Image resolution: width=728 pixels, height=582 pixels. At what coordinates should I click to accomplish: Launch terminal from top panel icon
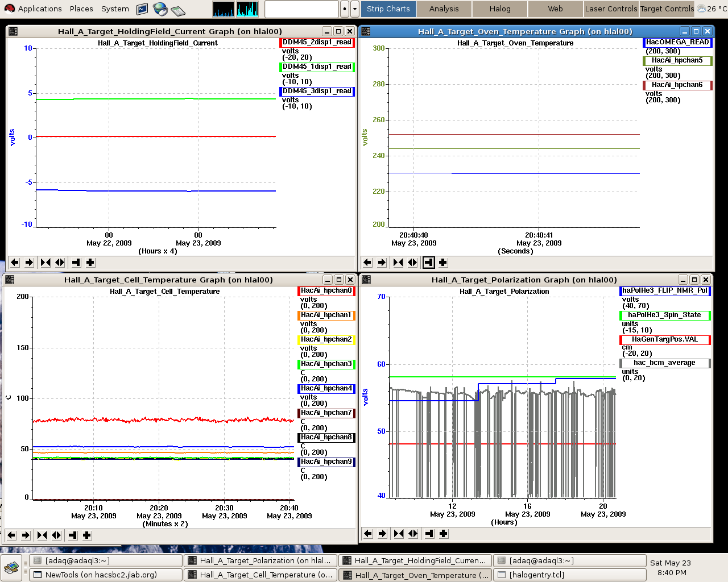142,9
